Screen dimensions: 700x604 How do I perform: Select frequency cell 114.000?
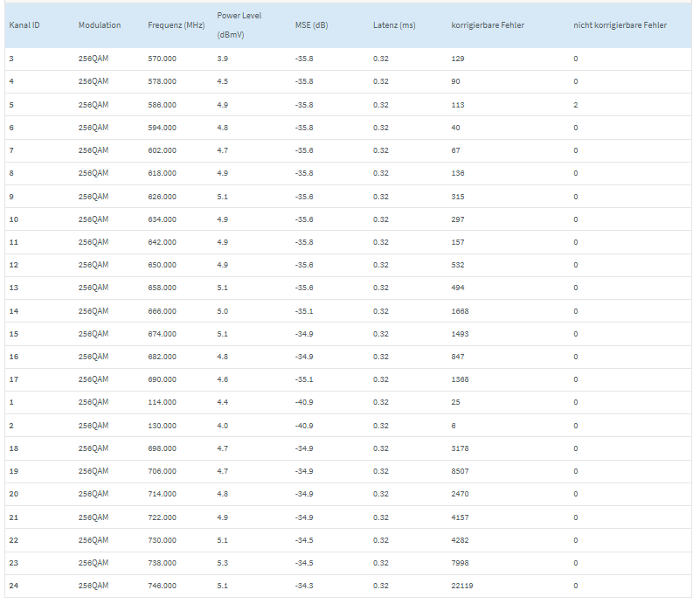[162, 403]
